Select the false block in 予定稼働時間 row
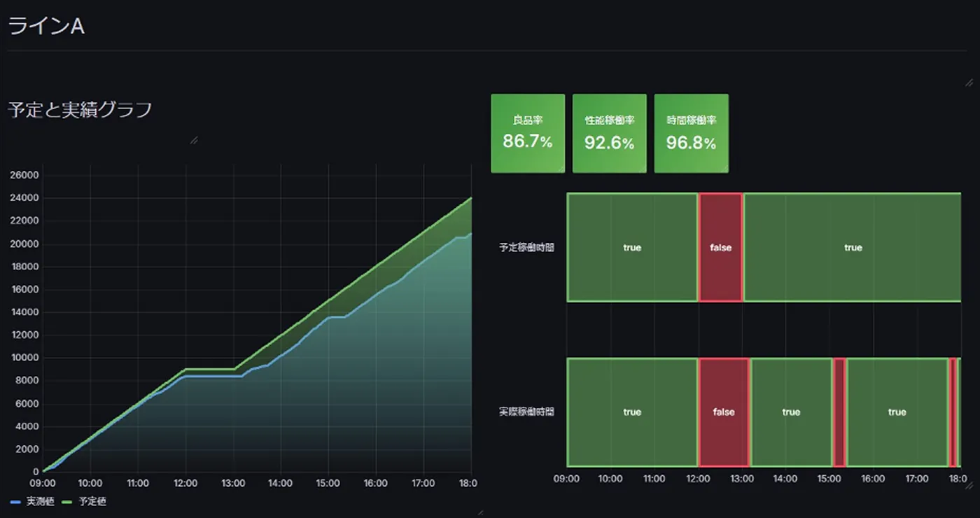Screen dimensions: 980x518 (x=720, y=248)
